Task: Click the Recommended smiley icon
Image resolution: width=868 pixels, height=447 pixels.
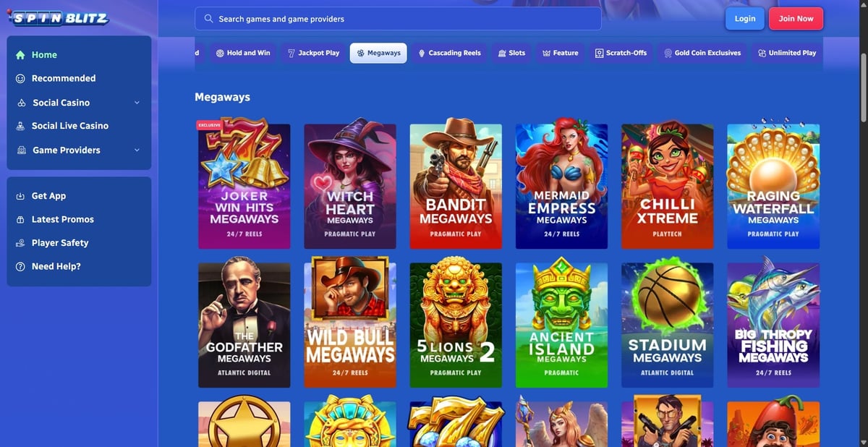Action: coord(20,78)
